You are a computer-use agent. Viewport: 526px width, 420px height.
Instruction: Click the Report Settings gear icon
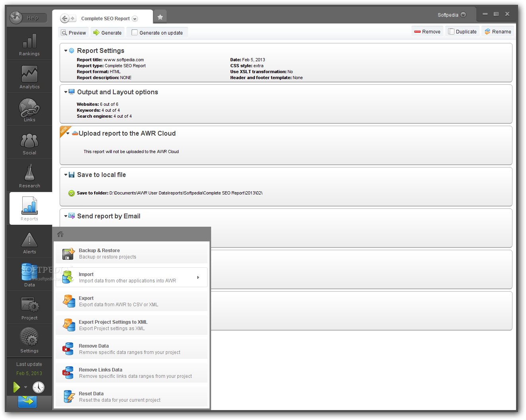[x=72, y=51]
